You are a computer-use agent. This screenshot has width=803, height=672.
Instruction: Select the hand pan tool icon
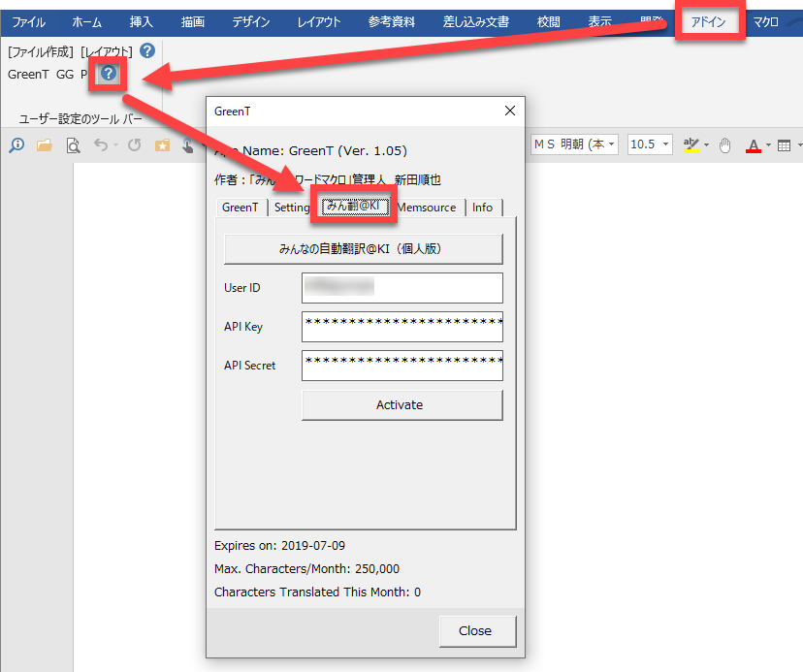[724, 144]
